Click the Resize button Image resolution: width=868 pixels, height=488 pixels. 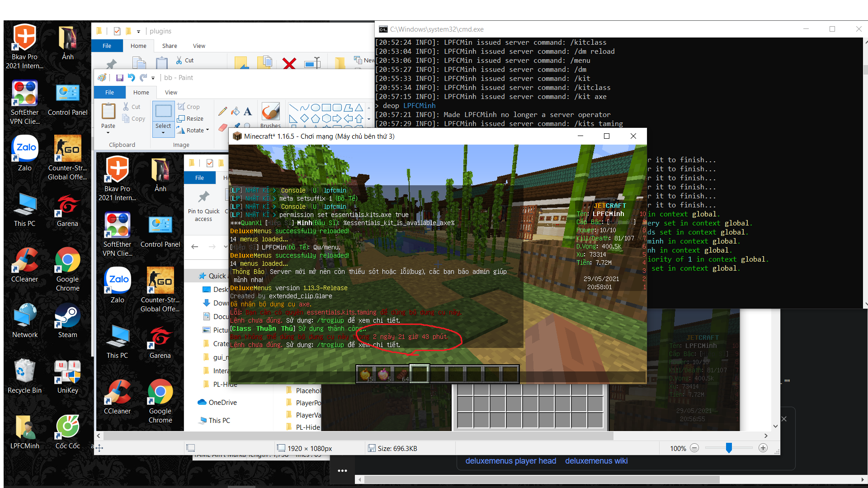(190, 118)
